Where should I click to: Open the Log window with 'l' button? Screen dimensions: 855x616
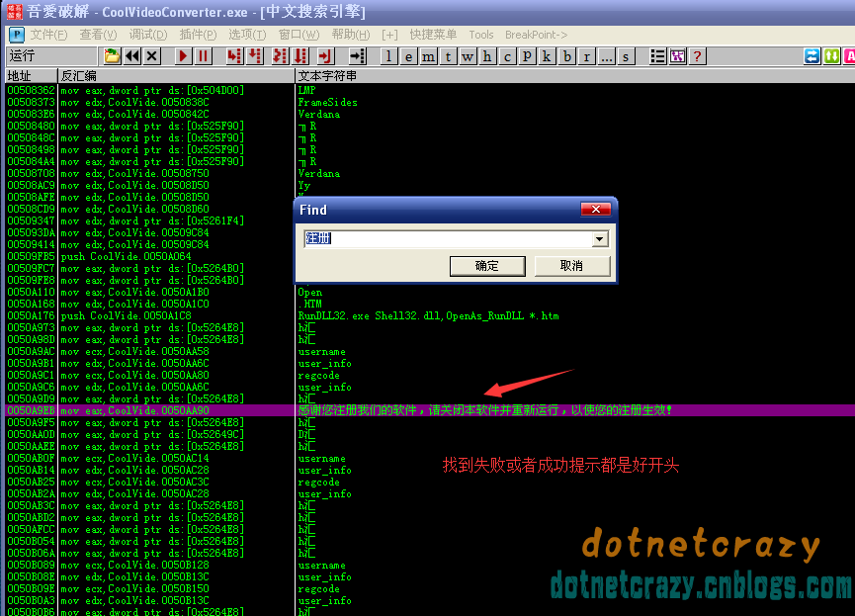pyautogui.click(x=388, y=56)
